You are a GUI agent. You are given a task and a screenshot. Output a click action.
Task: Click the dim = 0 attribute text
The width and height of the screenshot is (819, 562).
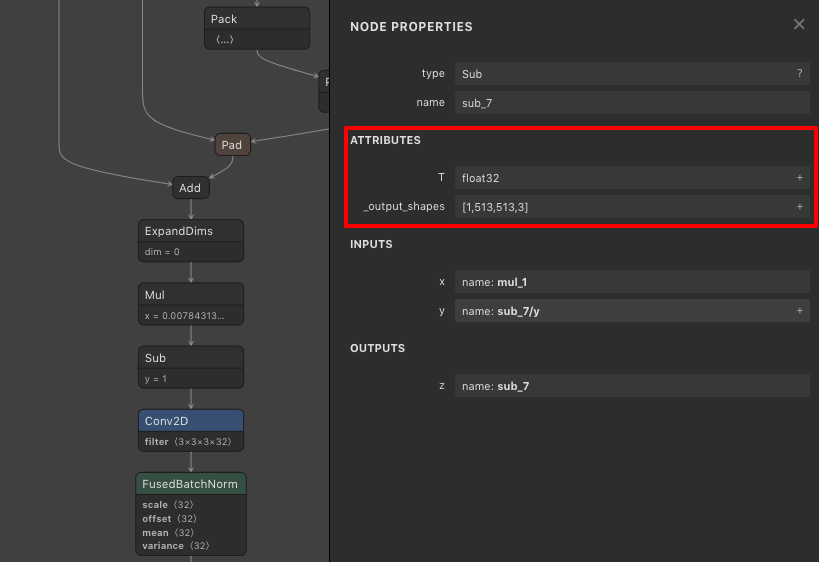[162, 252]
